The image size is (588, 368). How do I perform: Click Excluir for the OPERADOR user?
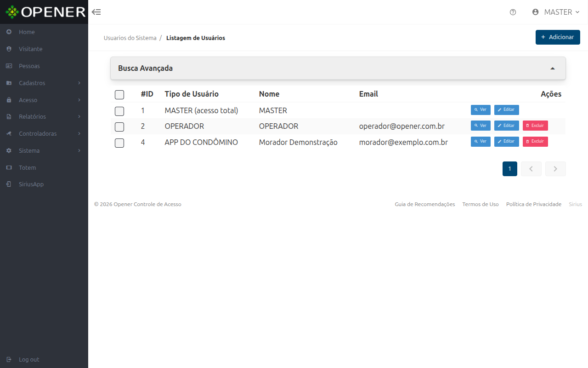pyautogui.click(x=535, y=126)
